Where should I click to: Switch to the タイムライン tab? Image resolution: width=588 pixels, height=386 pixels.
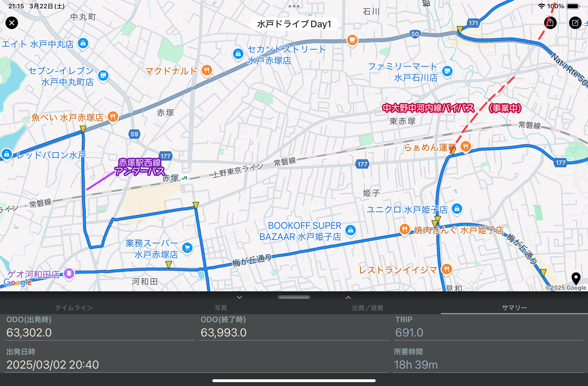pyautogui.click(x=74, y=308)
